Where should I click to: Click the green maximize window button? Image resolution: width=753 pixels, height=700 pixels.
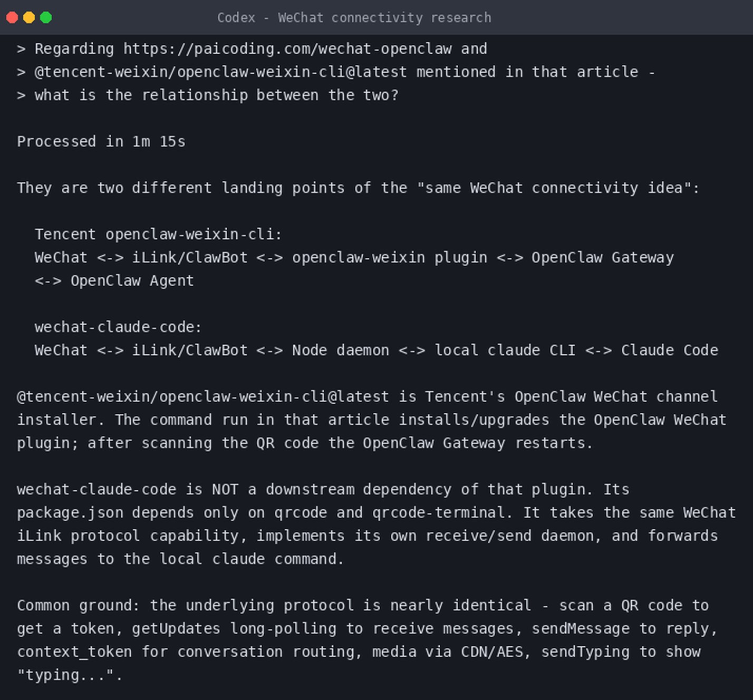46,17
